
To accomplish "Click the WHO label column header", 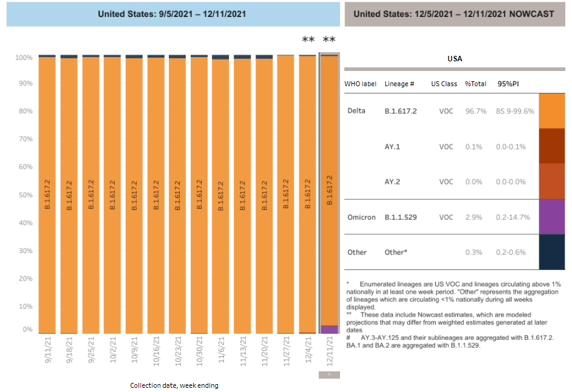I will 360,84.
